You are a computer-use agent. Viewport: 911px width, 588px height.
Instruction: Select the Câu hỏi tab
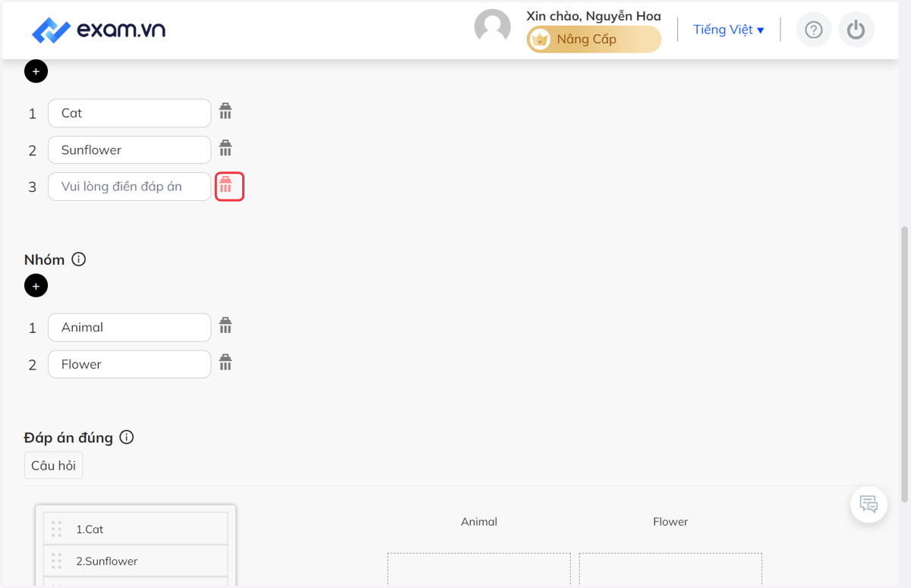point(54,466)
